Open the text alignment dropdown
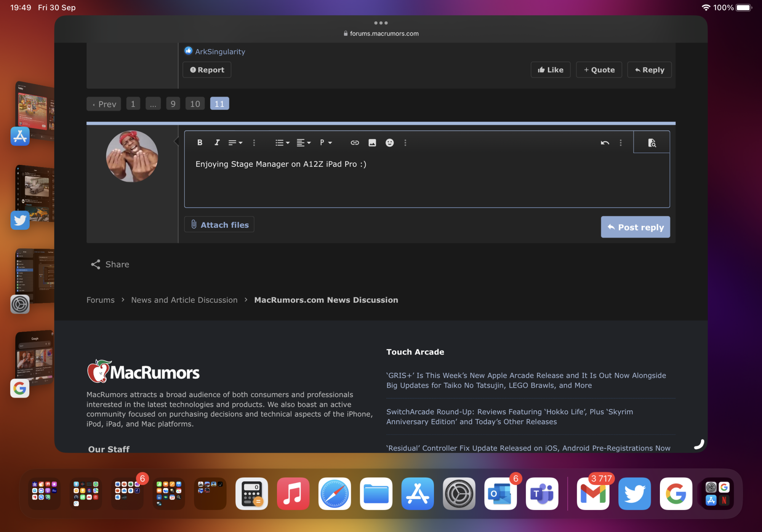Image resolution: width=762 pixels, height=532 pixels. coord(304,142)
